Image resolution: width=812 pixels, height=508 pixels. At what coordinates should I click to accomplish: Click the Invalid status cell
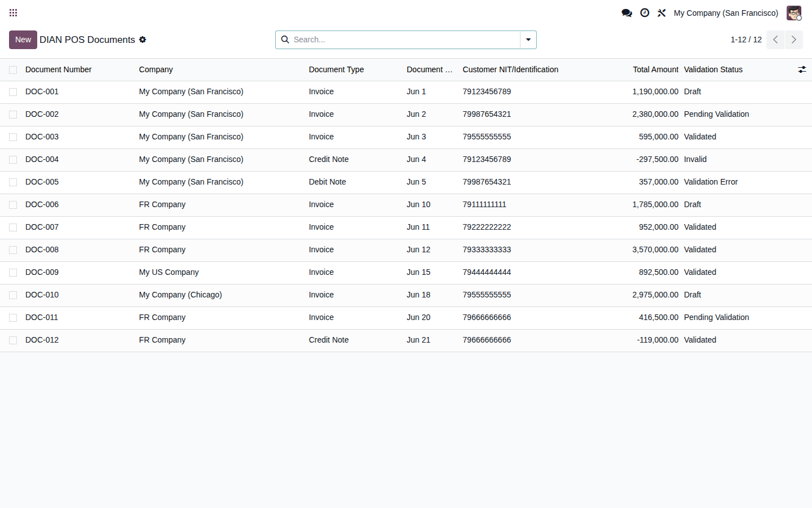695,159
